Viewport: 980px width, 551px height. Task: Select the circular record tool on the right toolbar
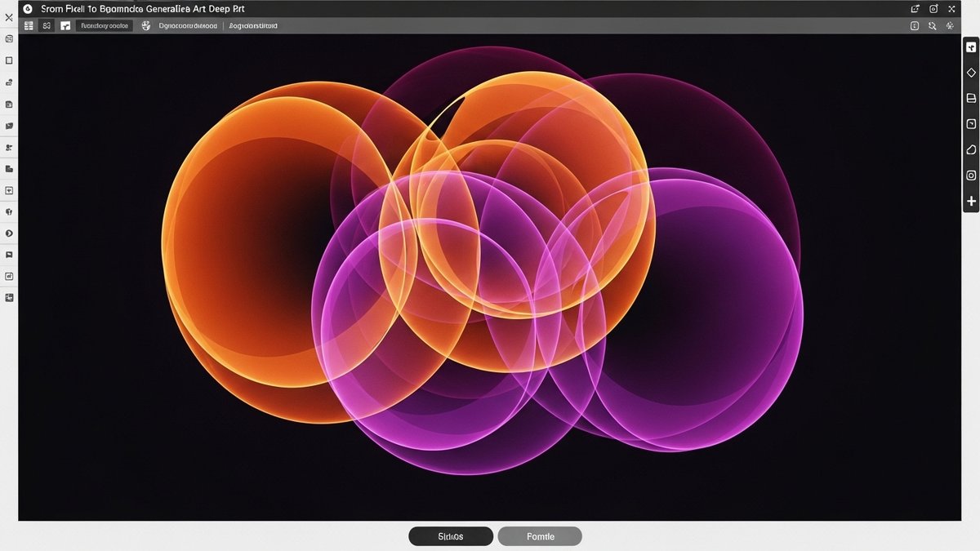(970, 175)
